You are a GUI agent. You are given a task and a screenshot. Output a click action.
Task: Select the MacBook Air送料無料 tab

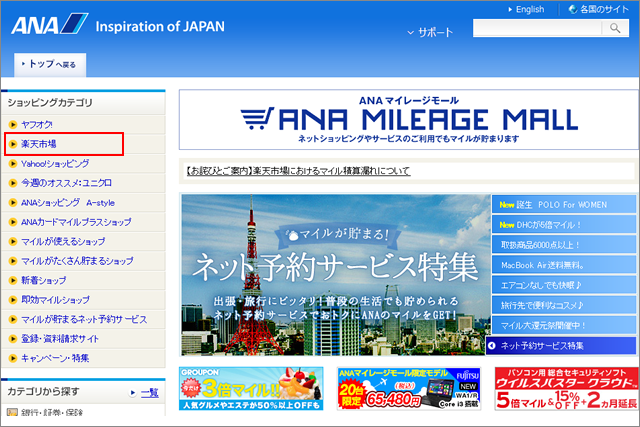564,265
